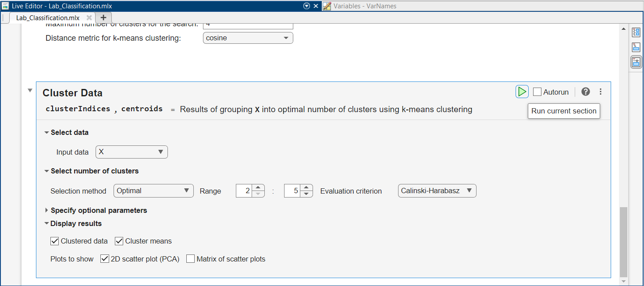Screen dimensions: 644x286
Task: Increase the upper range cluster value
Action: point(307,187)
